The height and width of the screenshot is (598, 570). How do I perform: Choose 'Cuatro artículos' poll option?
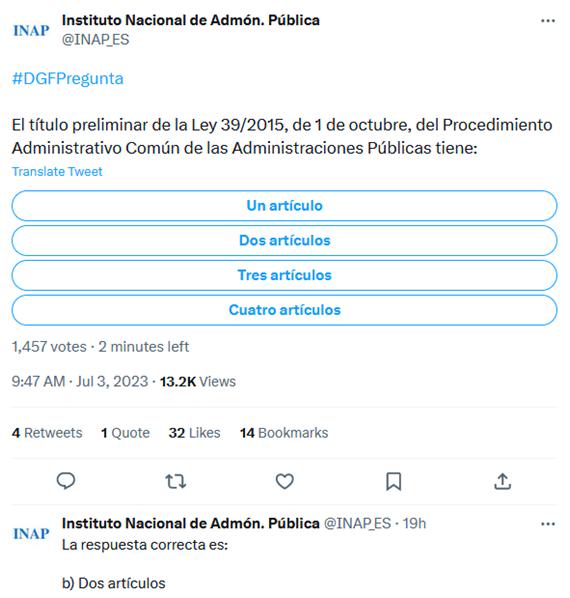pos(284,310)
